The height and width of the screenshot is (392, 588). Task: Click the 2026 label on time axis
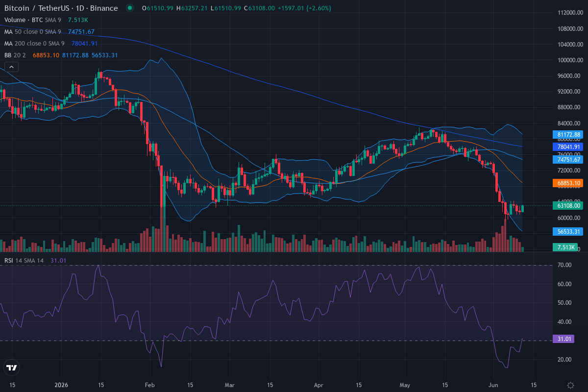coord(62,385)
